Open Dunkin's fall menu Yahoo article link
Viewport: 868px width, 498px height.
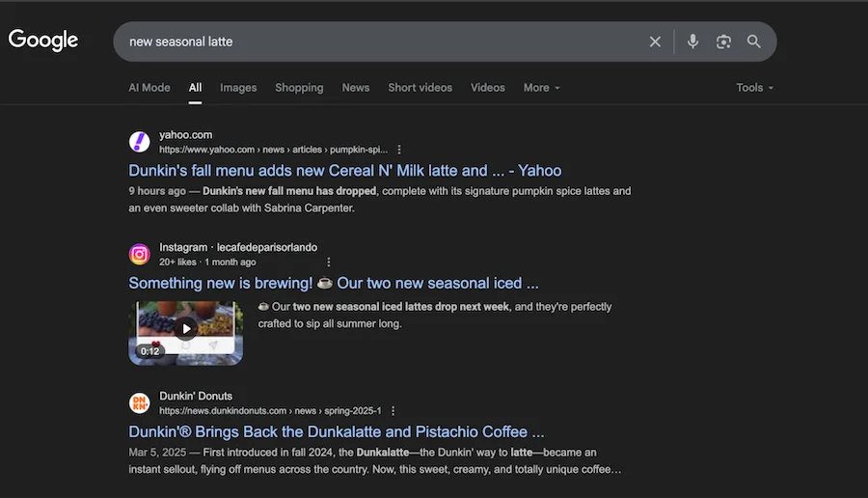pyautogui.click(x=345, y=171)
